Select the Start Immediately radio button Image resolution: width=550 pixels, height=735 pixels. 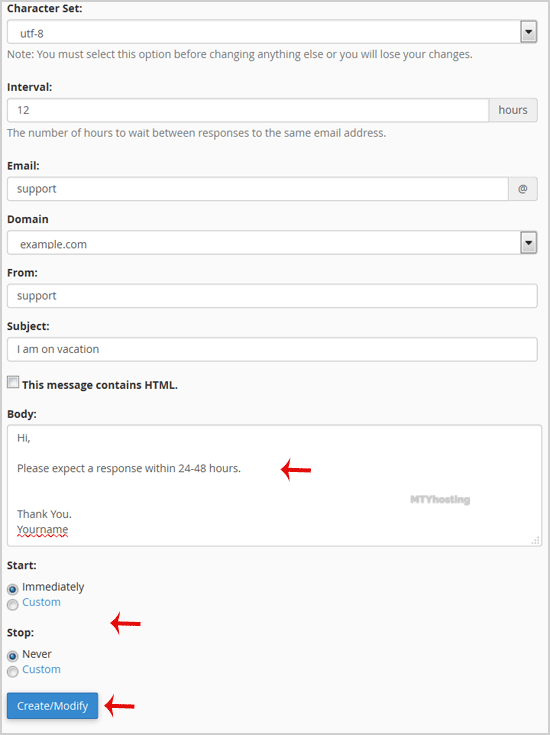(x=13, y=589)
